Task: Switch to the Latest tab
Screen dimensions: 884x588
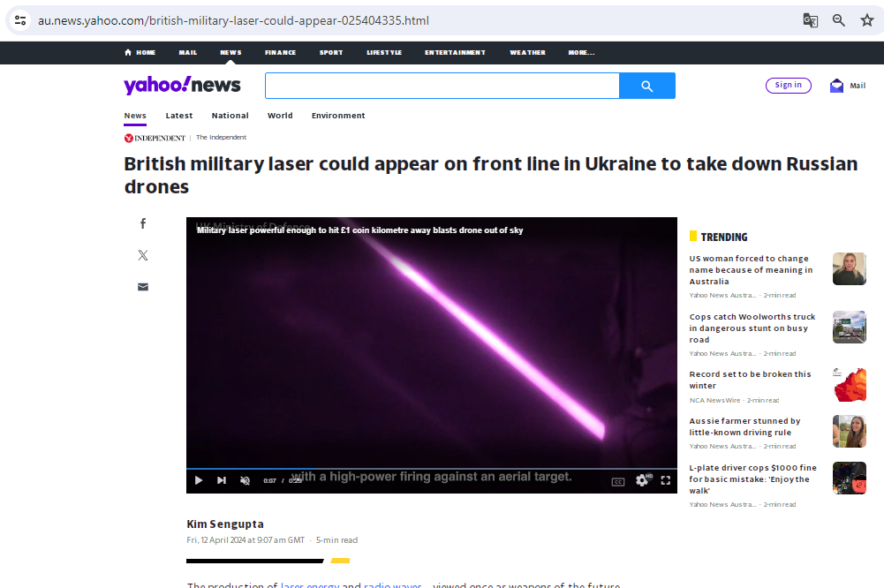Action: 179,116
